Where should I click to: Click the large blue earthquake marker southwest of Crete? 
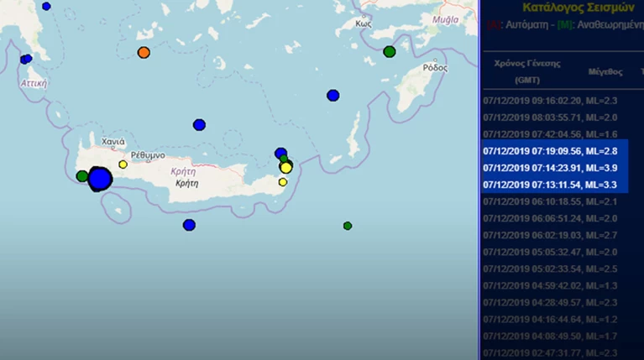[100, 179]
